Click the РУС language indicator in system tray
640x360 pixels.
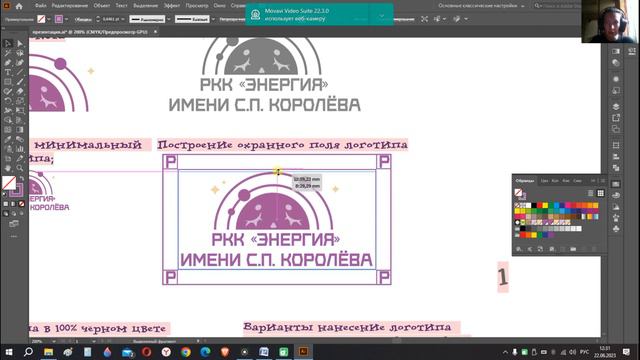pos(584,351)
